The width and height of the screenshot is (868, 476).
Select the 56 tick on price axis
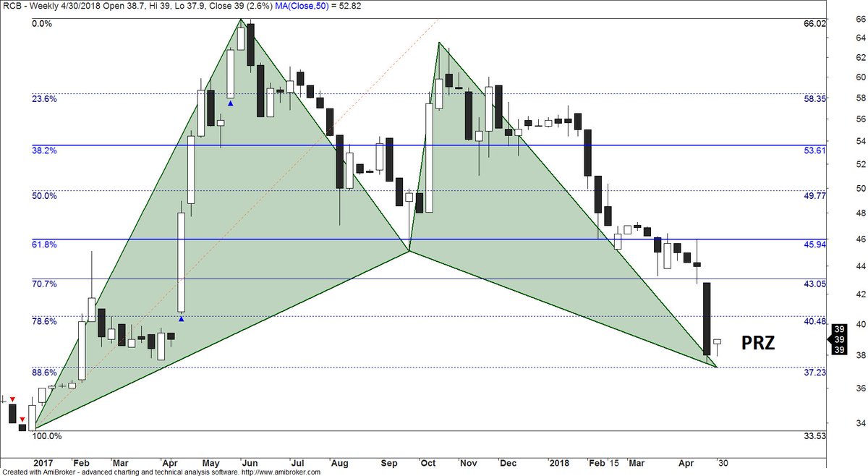(861, 121)
